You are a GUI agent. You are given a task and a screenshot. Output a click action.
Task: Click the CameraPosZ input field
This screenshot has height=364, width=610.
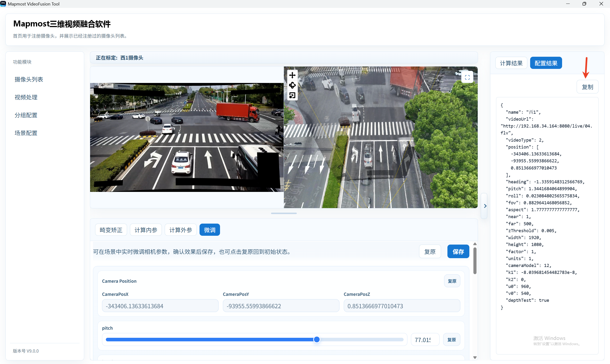(x=402, y=306)
